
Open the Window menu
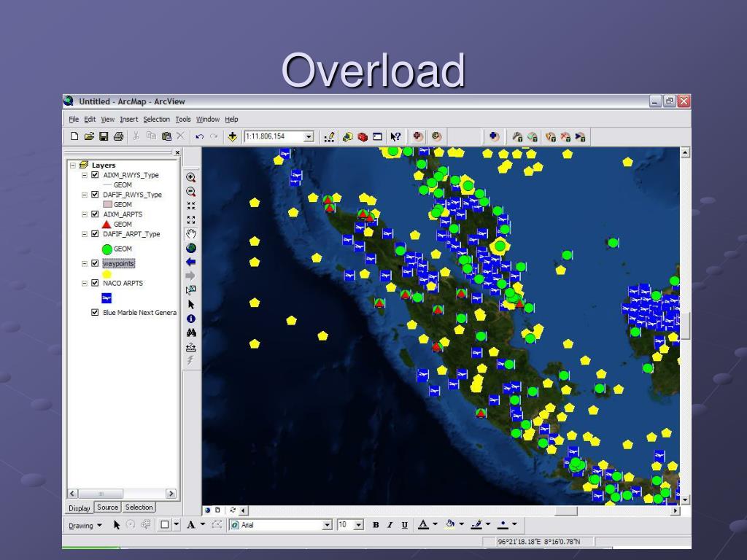pyautogui.click(x=208, y=119)
